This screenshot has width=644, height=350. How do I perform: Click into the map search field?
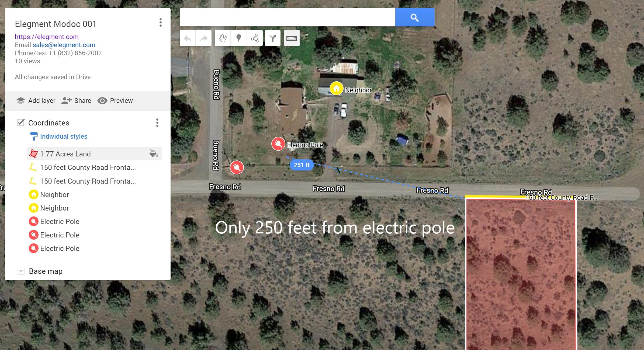coord(288,17)
